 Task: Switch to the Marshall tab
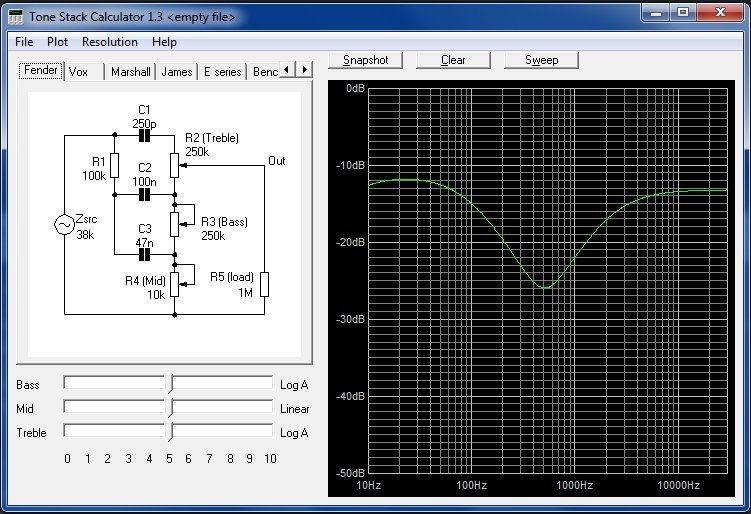point(130,72)
